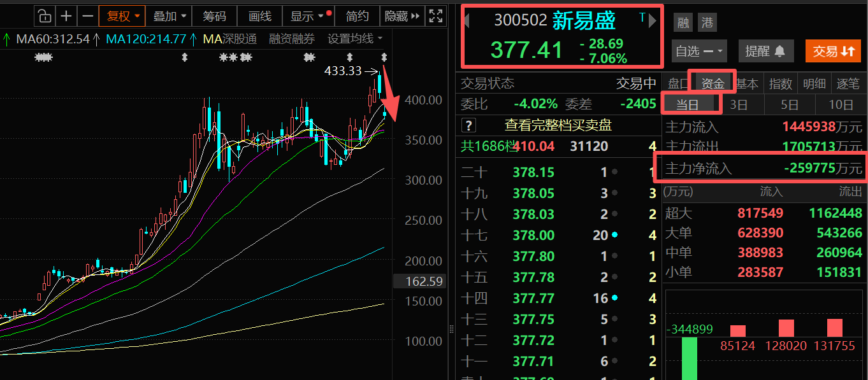The height and width of the screenshot is (380, 868).
Task: Click the 主力净流入 value -259775万元
Action: coord(823,169)
